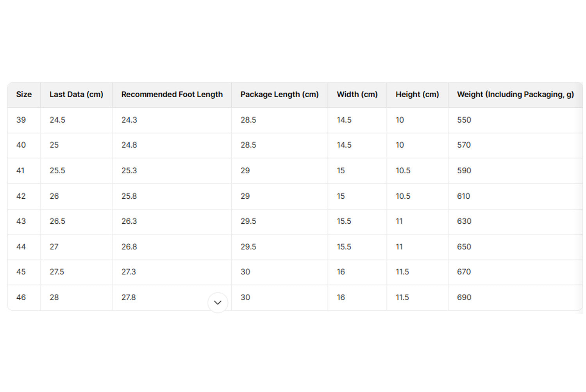Select the 27.8 foot length cell
Viewport: 586px width, 392px height.
pyautogui.click(x=129, y=298)
